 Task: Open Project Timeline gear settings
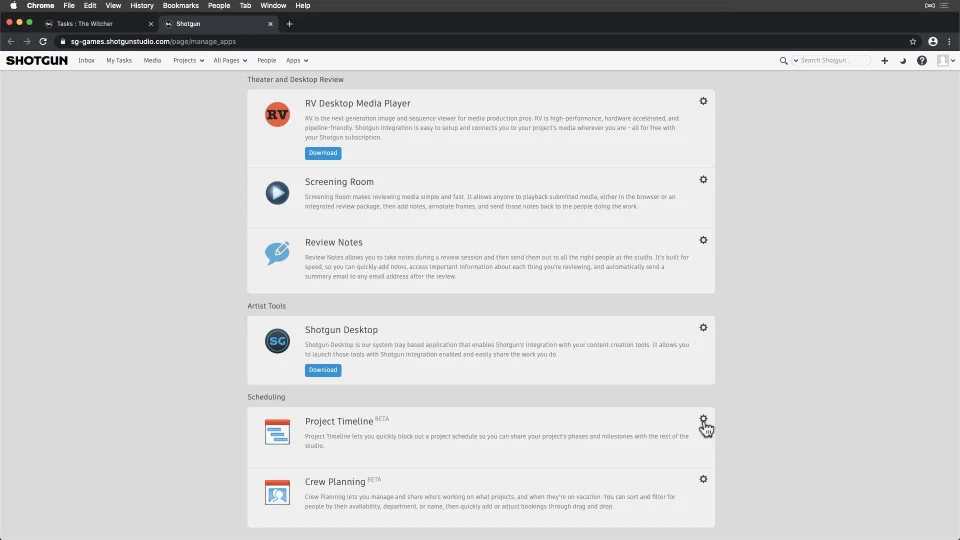click(x=703, y=419)
